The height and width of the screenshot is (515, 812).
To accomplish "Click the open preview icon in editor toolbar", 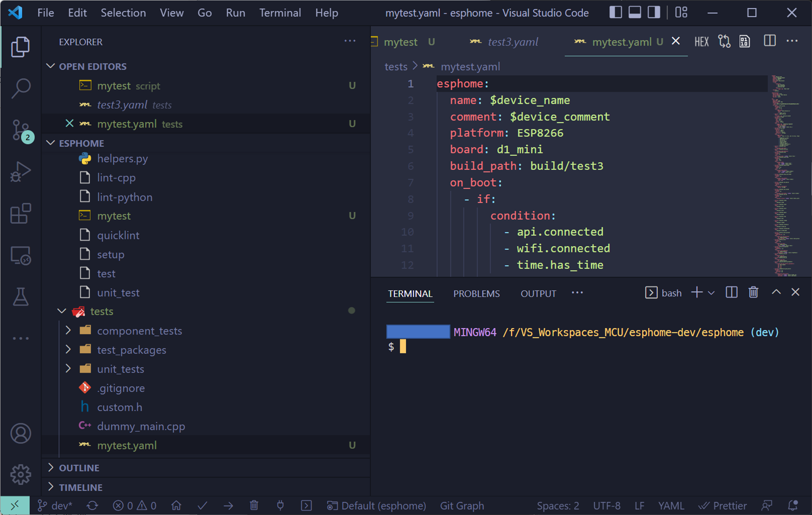I will [745, 42].
